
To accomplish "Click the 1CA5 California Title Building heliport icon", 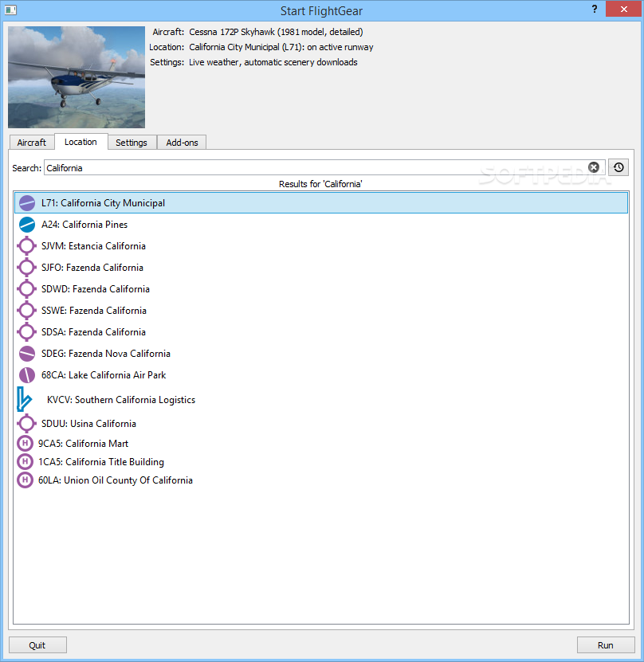I will click(25, 462).
